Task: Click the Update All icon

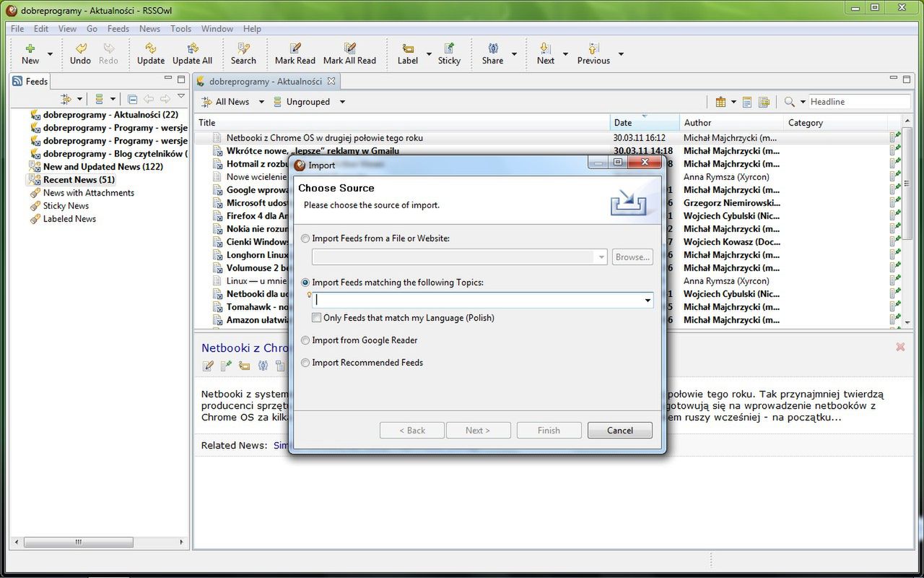Action: click(192, 48)
